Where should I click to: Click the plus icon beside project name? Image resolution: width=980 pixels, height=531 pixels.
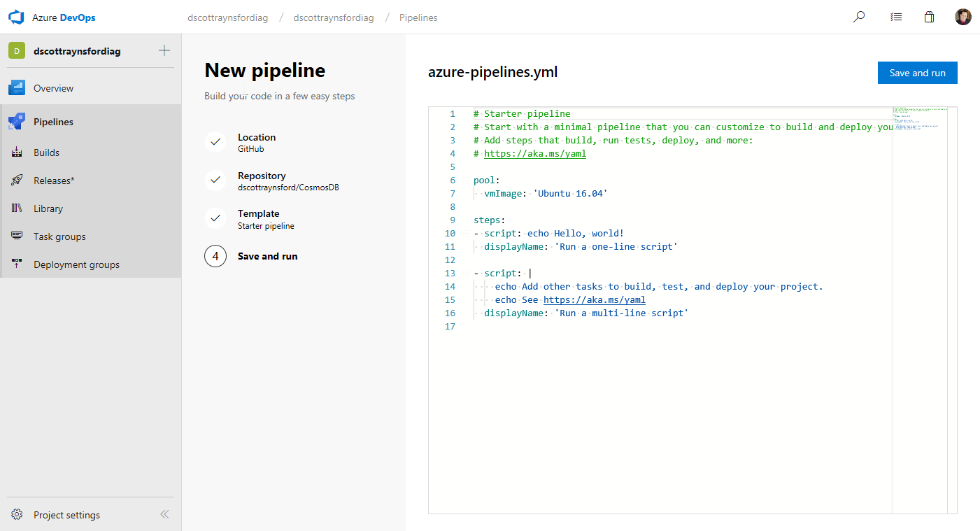pyautogui.click(x=164, y=50)
